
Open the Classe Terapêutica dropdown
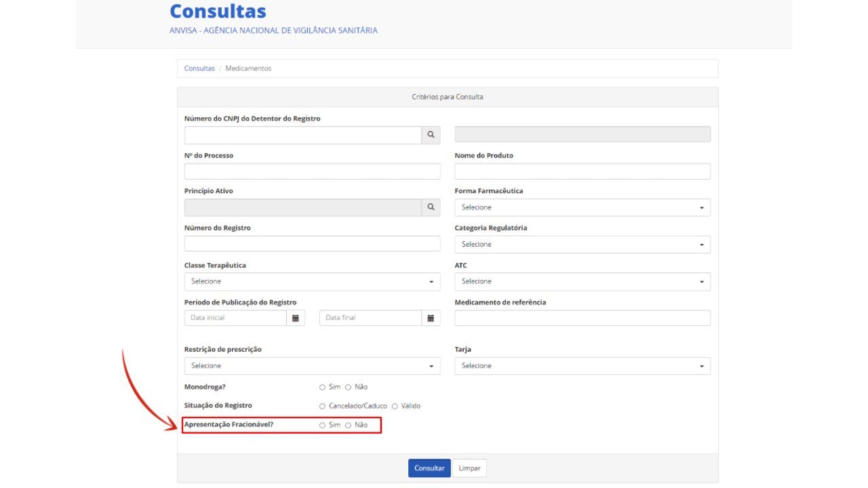click(x=312, y=281)
